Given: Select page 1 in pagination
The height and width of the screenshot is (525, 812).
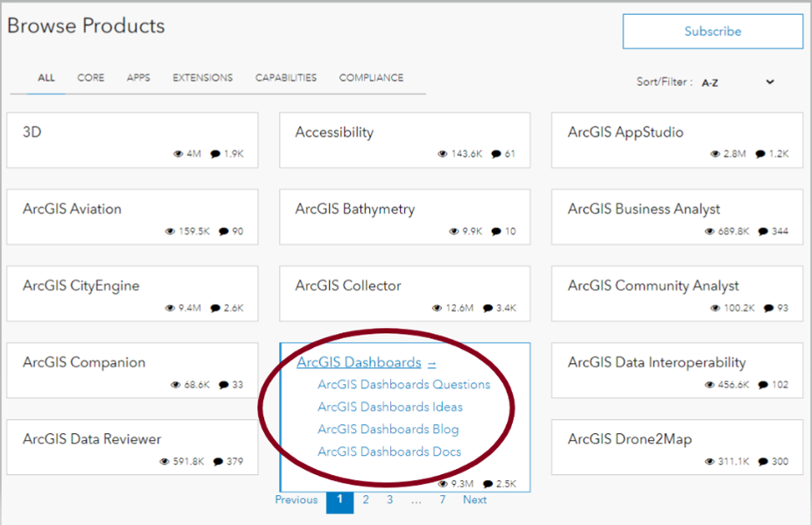Looking at the screenshot, I should pos(339,500).
